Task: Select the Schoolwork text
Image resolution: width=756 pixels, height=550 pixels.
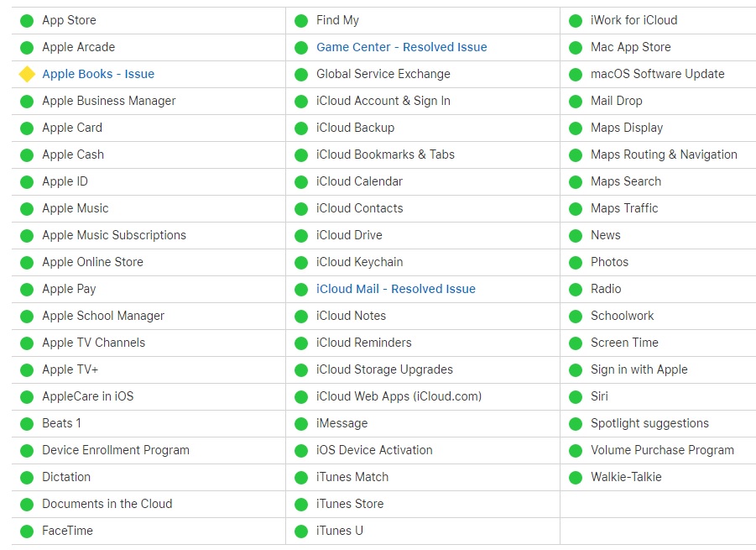Action: 623,316
